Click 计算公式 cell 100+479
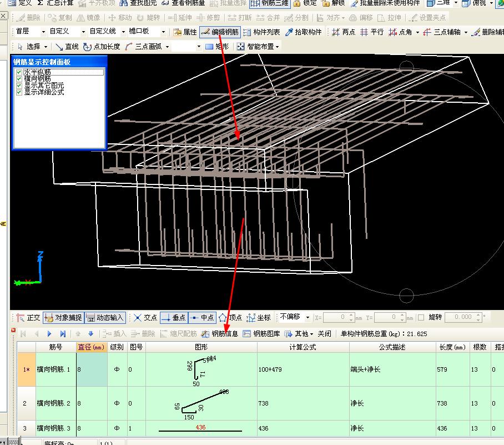The width and height of the screenshot is (504, 445). point(303,369)
